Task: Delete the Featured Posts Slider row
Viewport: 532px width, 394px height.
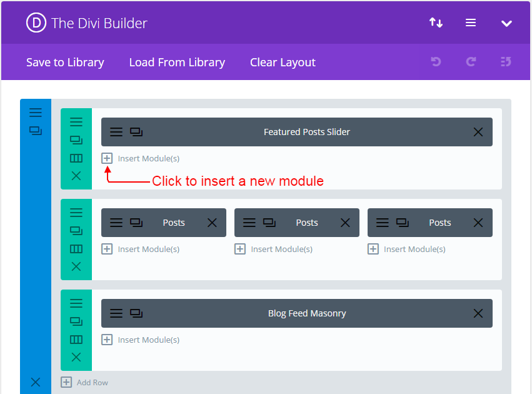Action: click(76, 176)
